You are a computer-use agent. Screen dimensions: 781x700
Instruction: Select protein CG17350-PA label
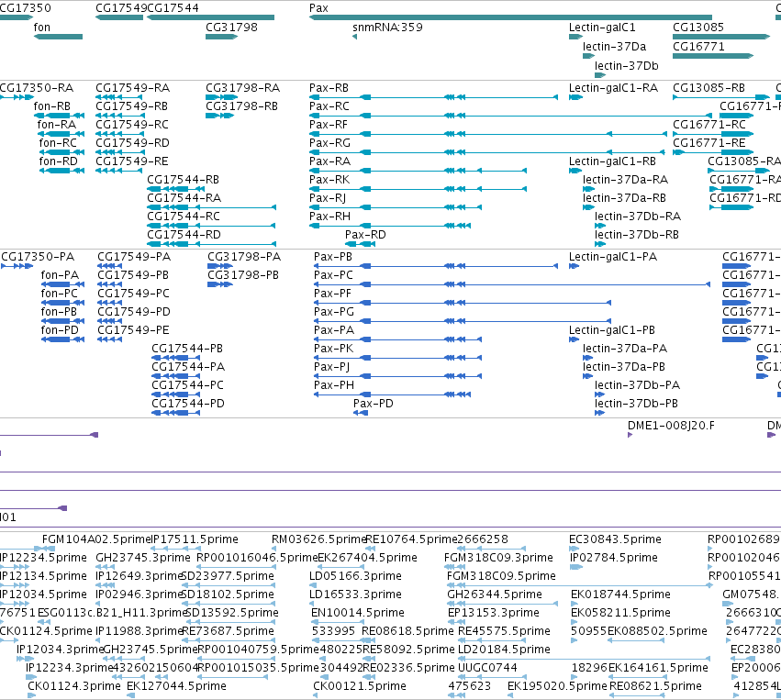38,257
